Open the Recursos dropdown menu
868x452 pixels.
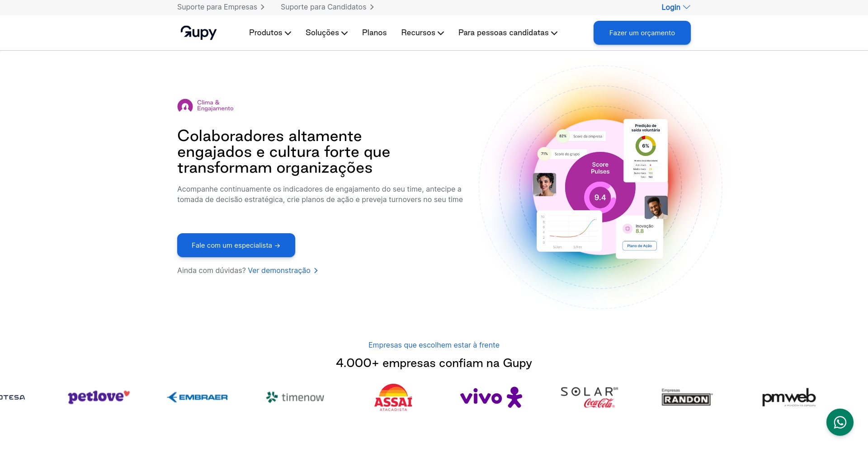tap(422, 33)
